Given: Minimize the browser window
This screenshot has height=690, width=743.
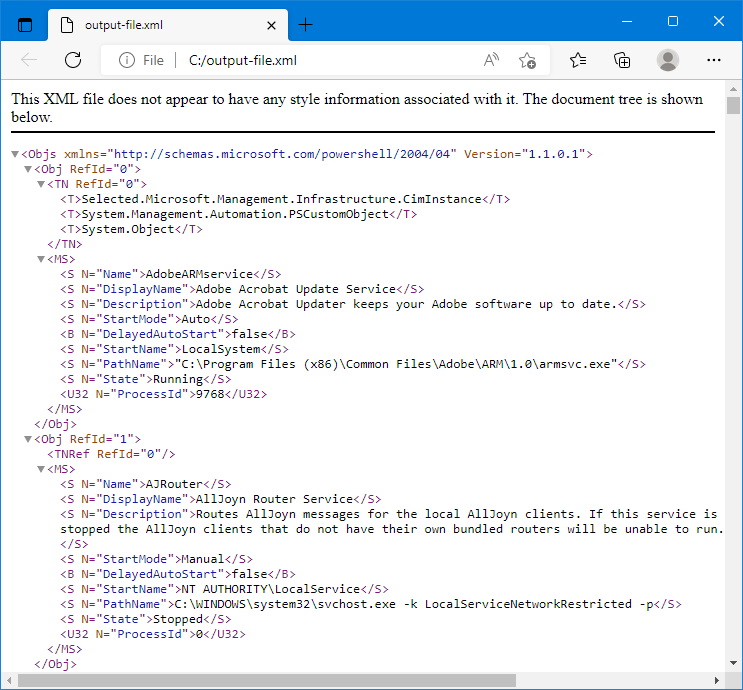Looking at the screenshot, I should pyautogui.click(x=627, y=21).
